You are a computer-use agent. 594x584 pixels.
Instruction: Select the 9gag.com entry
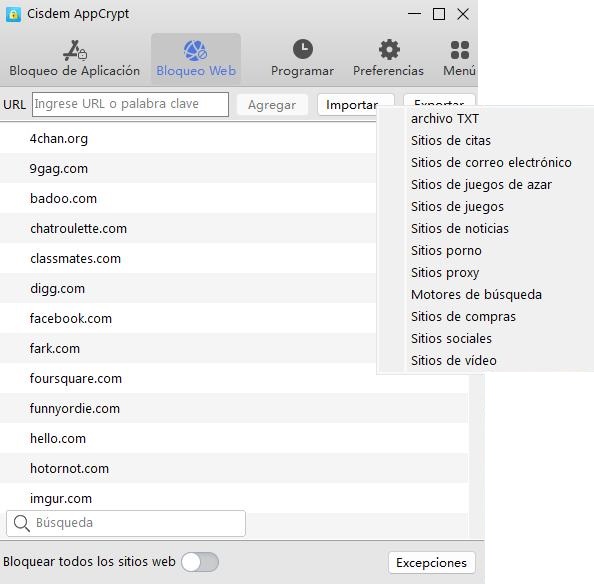point(188,168)
